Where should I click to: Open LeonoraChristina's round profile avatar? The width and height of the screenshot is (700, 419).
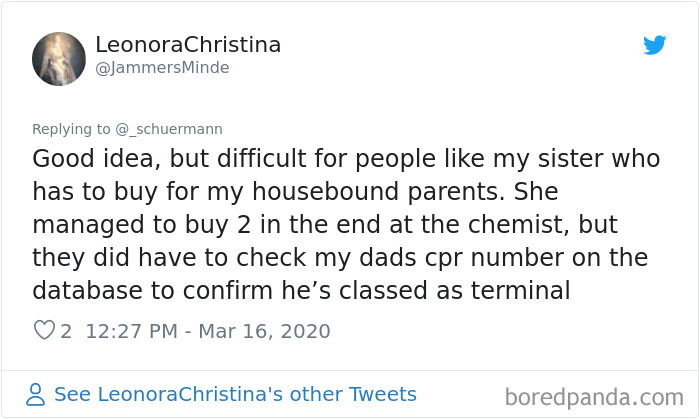58,59
